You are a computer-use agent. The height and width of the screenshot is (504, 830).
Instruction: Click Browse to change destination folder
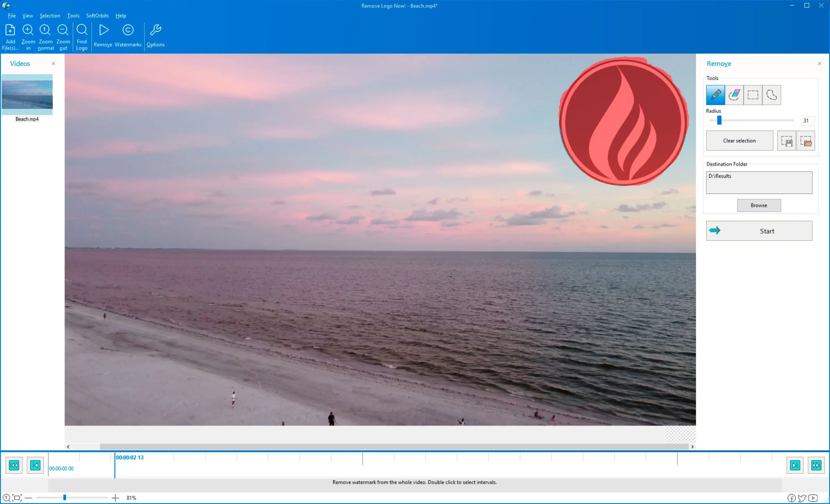[x=759, y=205]
